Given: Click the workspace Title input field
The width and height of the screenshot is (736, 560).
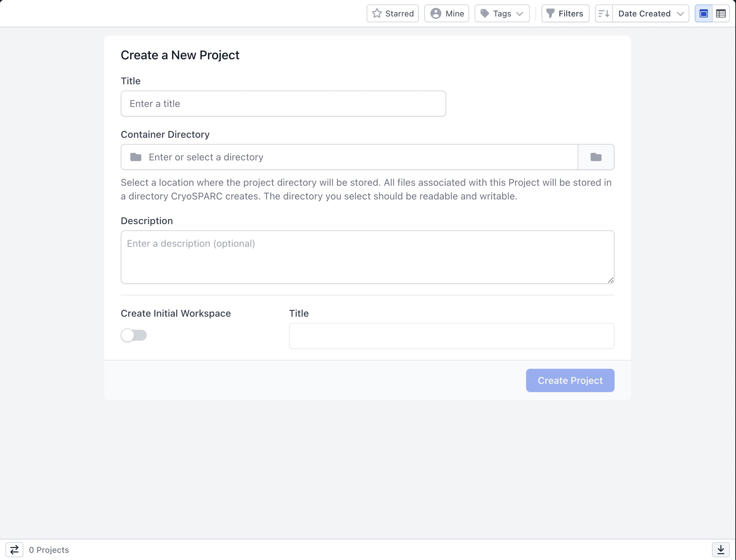Looking at the screenshot, I should 451,336.
